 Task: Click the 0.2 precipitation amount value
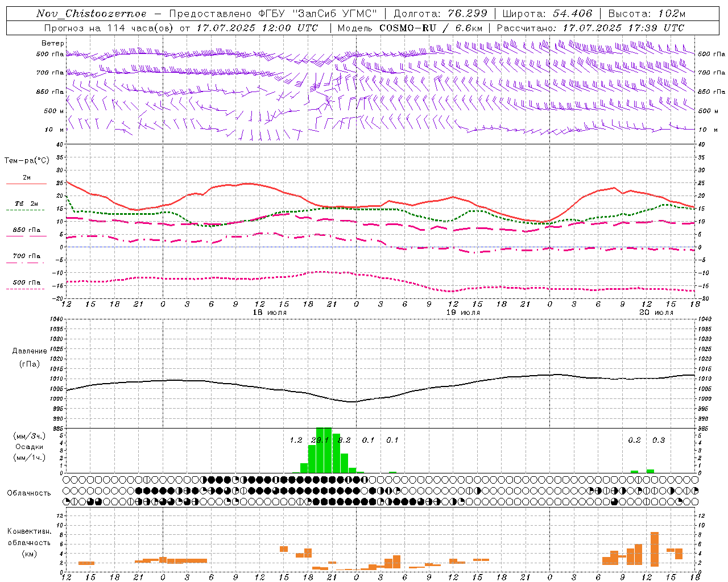[634, 440]
